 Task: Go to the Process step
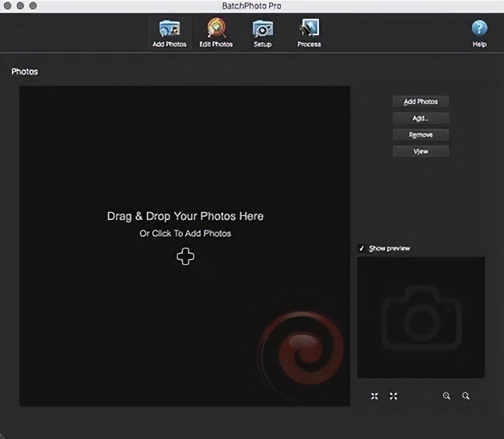click(x=309, y=33)
